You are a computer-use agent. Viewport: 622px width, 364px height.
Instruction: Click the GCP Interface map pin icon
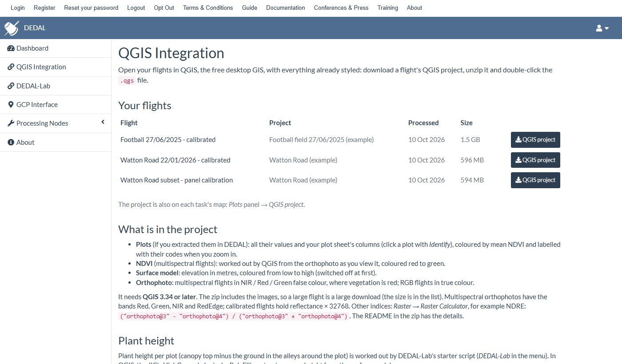point(11,105)
